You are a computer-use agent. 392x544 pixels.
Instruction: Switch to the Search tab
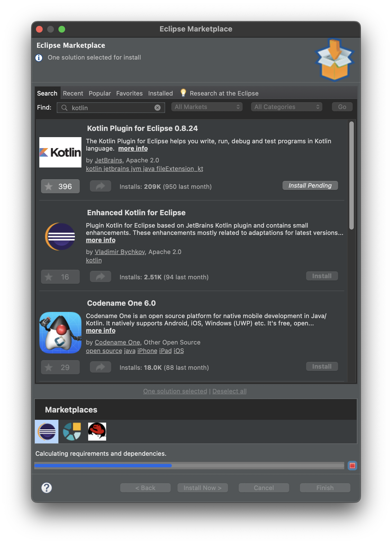tap(47, 93)
